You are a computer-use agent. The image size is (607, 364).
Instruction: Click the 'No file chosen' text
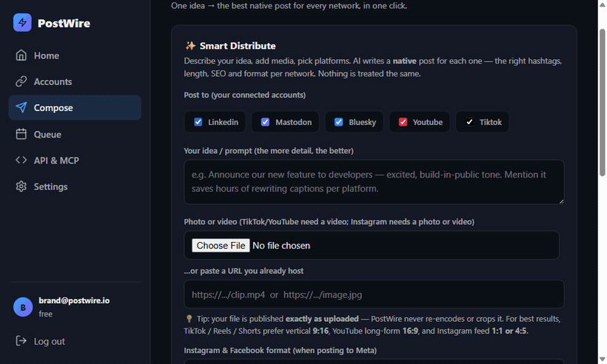coord(281,246)
